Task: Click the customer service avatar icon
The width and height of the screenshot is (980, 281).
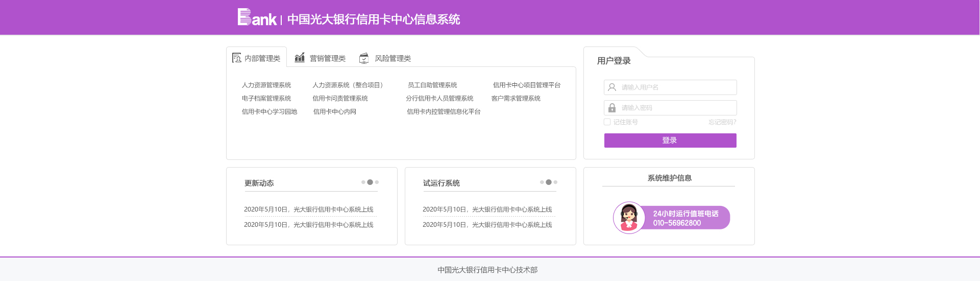Action: (x=629, y=218)
